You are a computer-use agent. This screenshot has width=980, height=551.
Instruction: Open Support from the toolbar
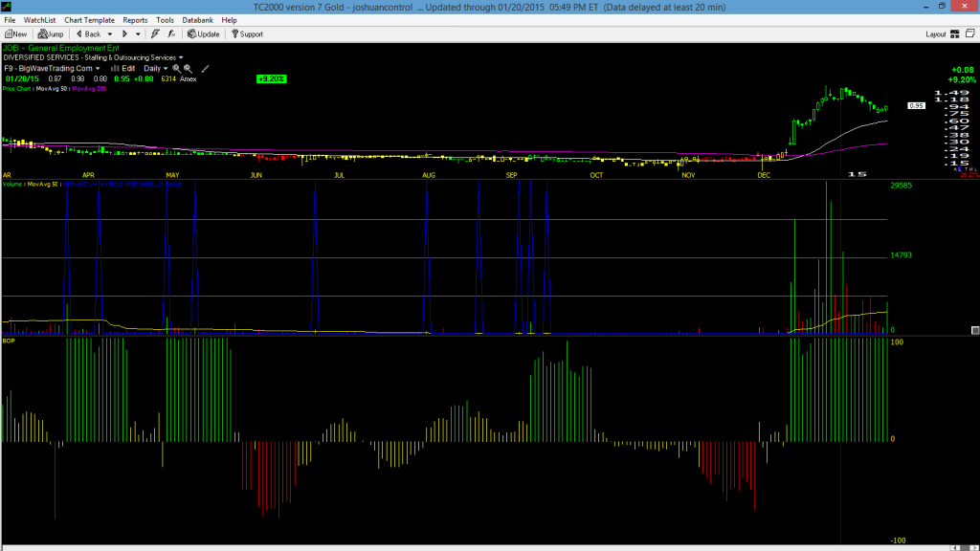[248, 34]
